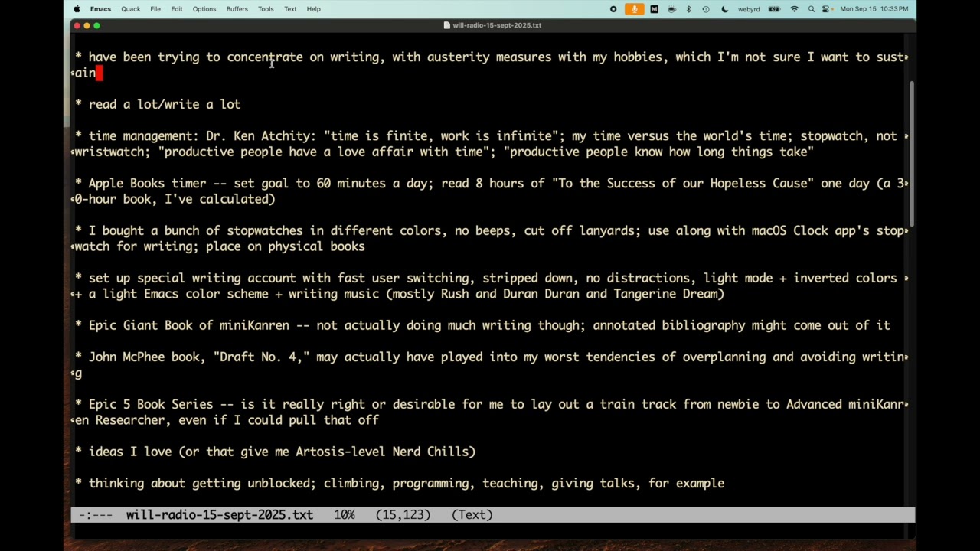Click on "John McPhee book" text
The width and height of the screenshot is (980, 551).
point(144,357)
